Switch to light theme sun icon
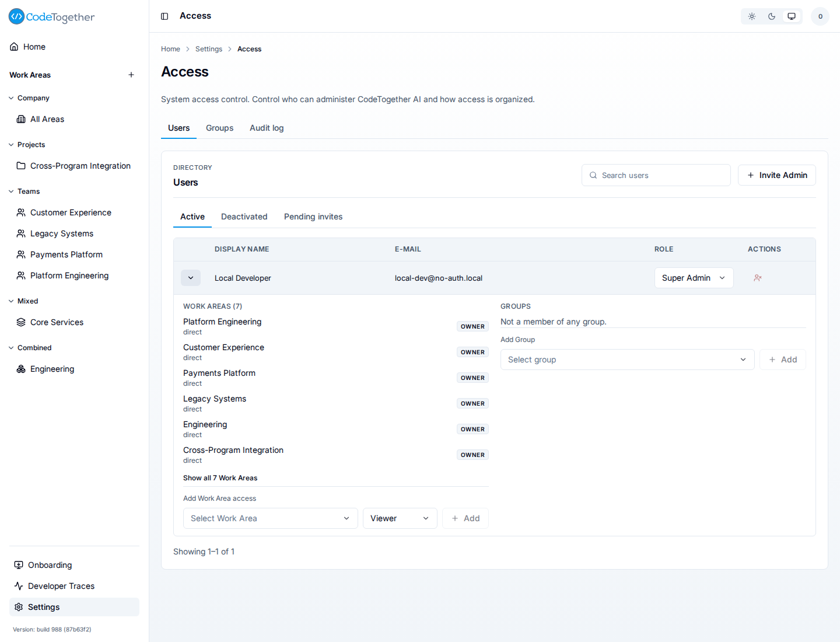 (752, 16)
